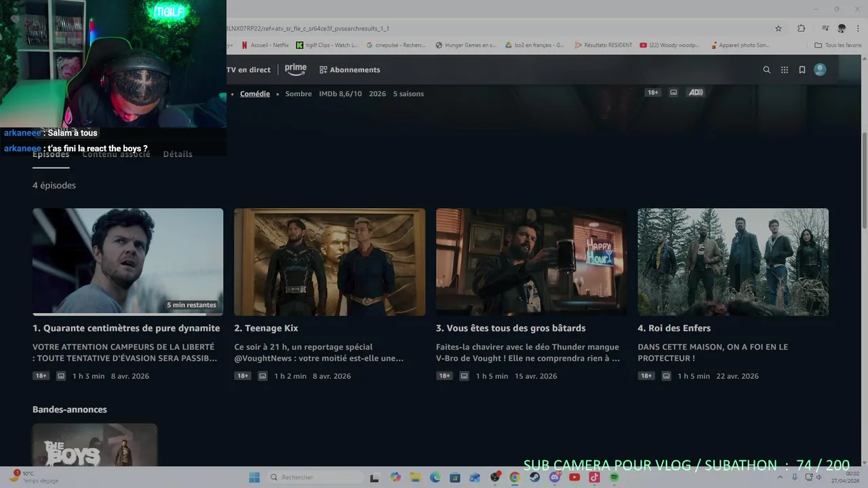Click the subtitles icon in the header
Viewport: 868px width, 488px height.
[x=673, y=92]
